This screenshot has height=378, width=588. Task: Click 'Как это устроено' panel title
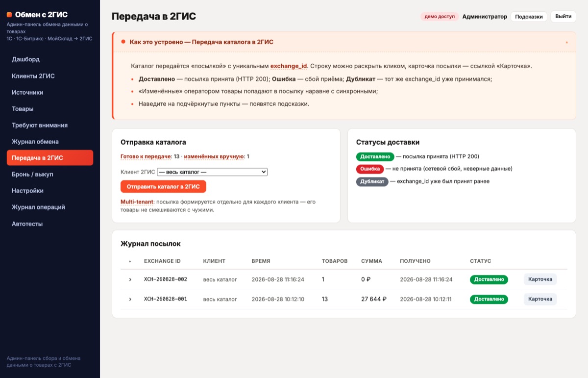201,42
